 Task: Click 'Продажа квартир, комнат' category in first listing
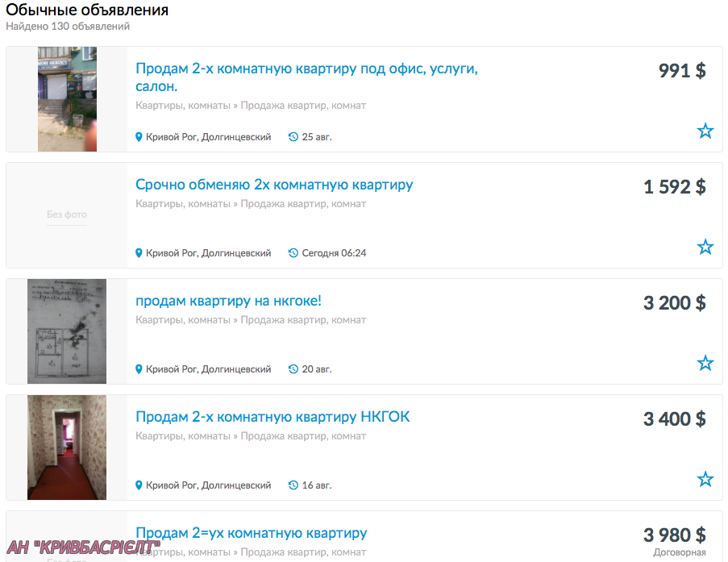(303, 106)
